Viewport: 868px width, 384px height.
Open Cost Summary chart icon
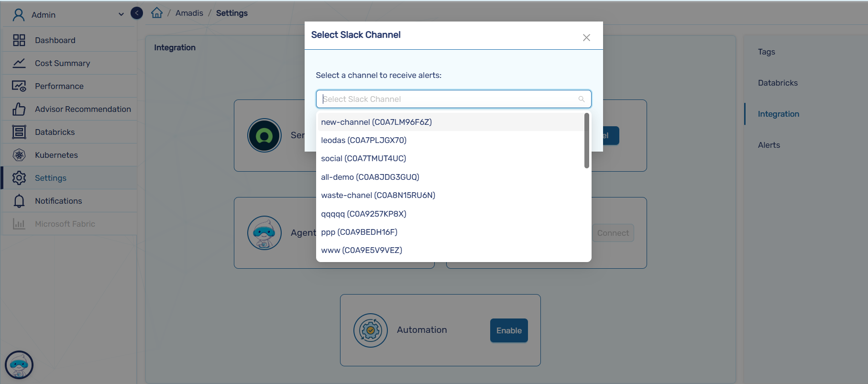coord(19,63)
